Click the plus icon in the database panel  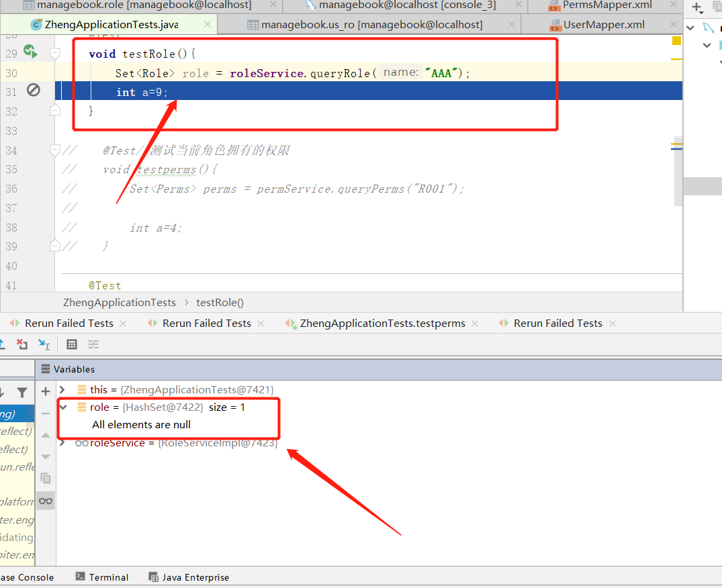pos(696,7)
